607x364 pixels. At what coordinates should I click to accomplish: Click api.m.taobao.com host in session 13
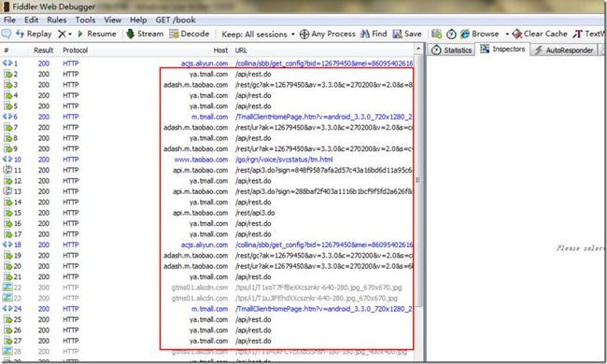point(201,191)
